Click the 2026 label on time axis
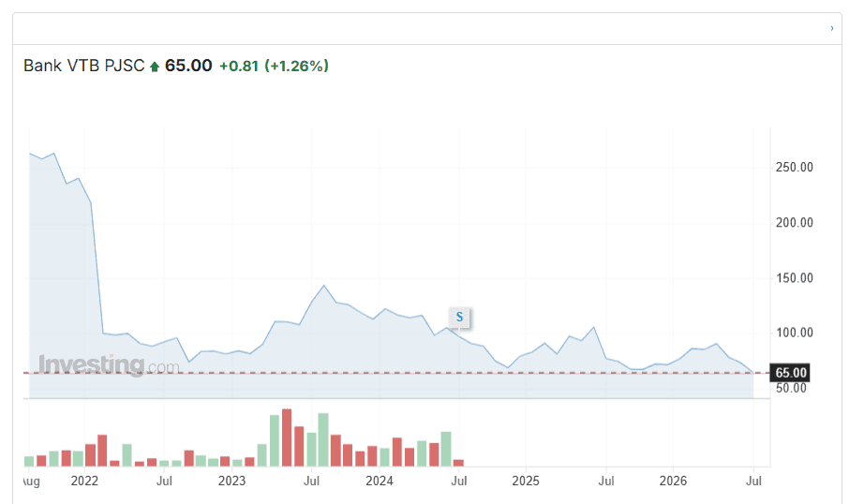The width and height of the screenshot is (849, 504). coord(673,481)
